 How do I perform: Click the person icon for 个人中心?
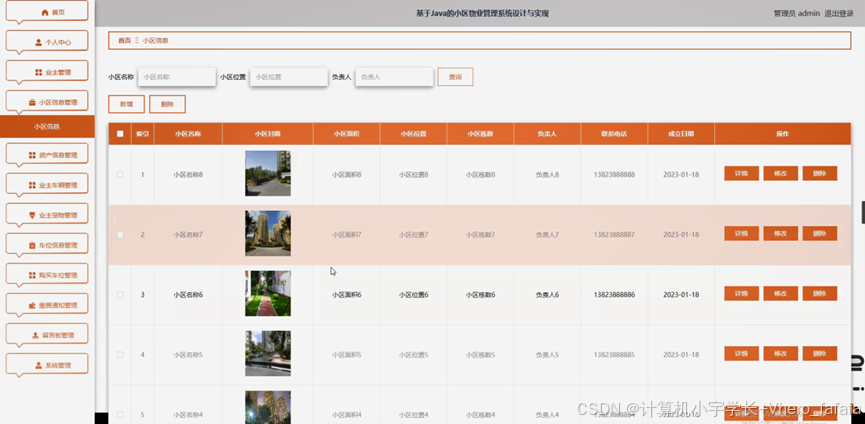[39, 42]
